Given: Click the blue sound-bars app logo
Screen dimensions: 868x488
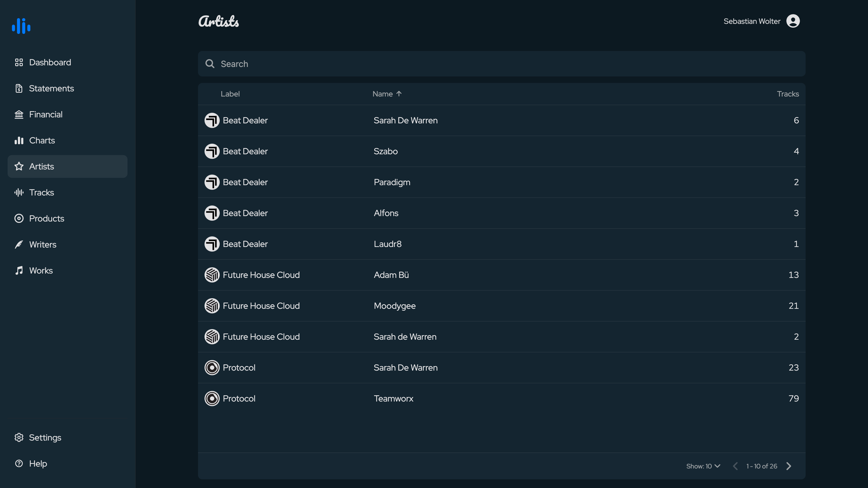Looking at the screenshot, I should (x=21, y=26).
